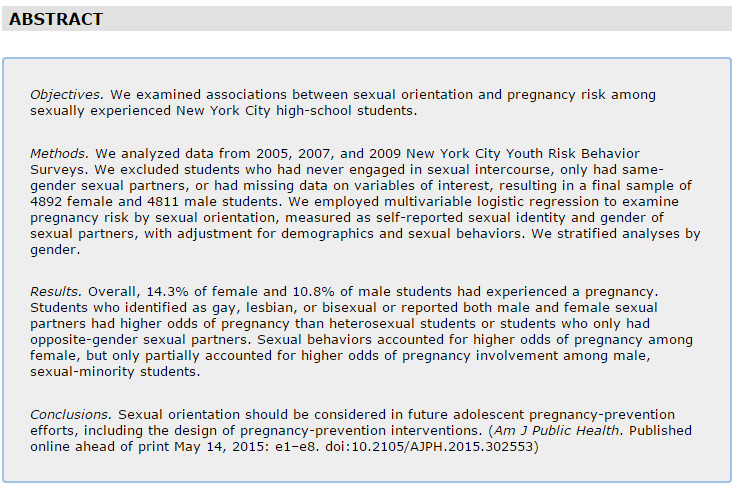Click 'sexual-minority students' at end of Results
This screenshot has height=493, width=733.
pos(113,372)
